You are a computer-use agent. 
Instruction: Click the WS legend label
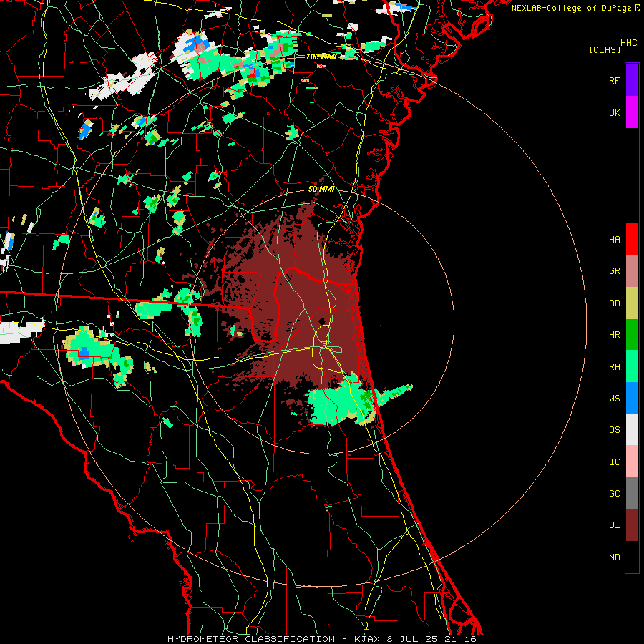[614, 398]
